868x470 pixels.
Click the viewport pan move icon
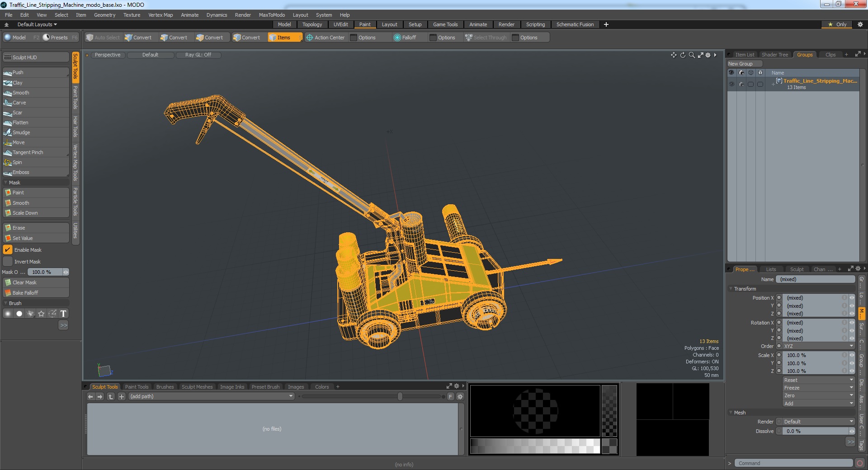point(674,55)
